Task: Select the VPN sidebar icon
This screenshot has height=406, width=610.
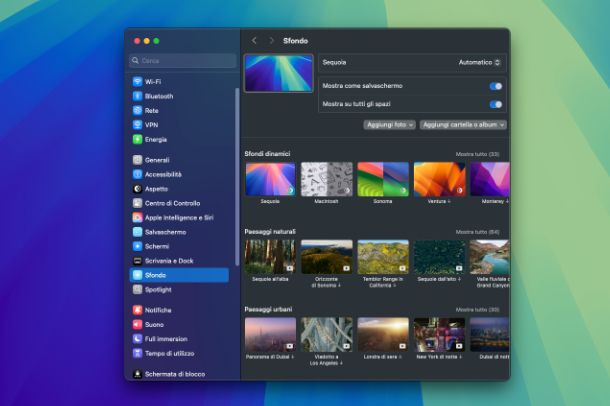Action: pos(138,125)
